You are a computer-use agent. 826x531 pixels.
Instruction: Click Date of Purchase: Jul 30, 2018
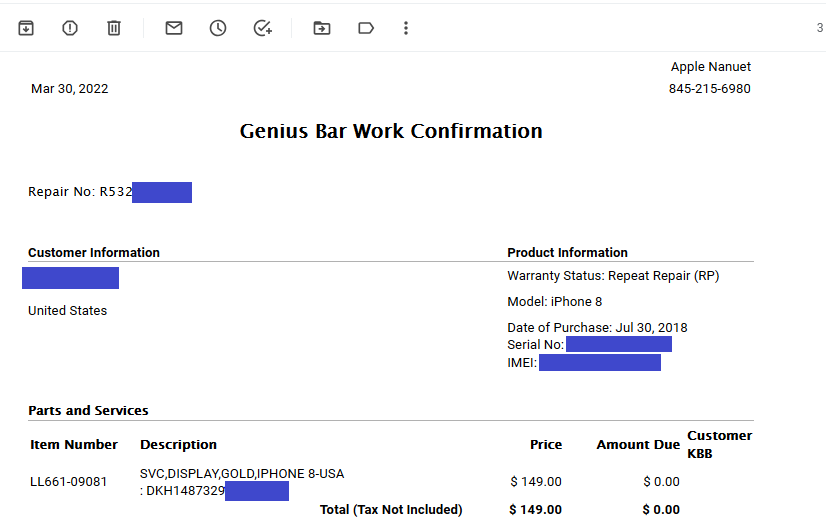point(597,328)
